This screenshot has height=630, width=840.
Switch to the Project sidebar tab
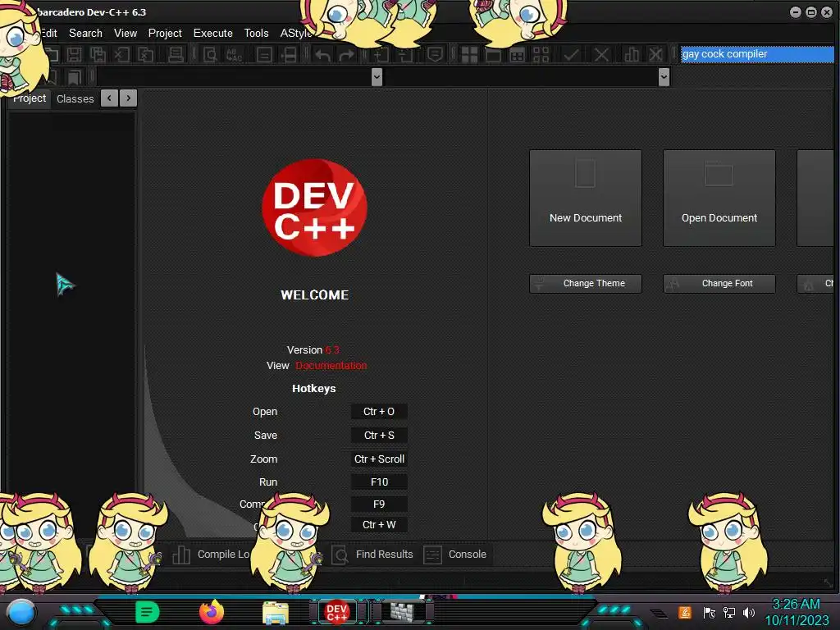click(30, 98)
